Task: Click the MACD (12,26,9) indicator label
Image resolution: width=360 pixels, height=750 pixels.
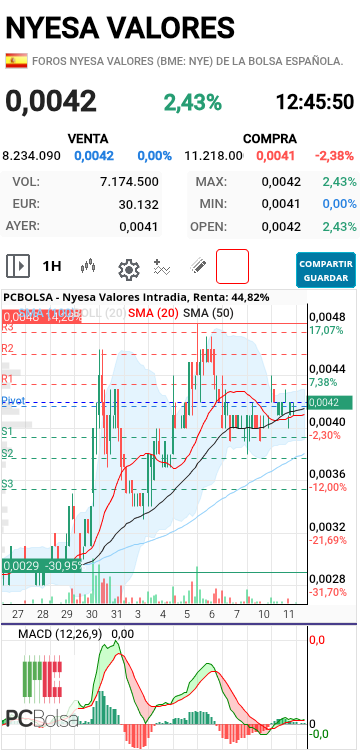Action: point(60,634)
